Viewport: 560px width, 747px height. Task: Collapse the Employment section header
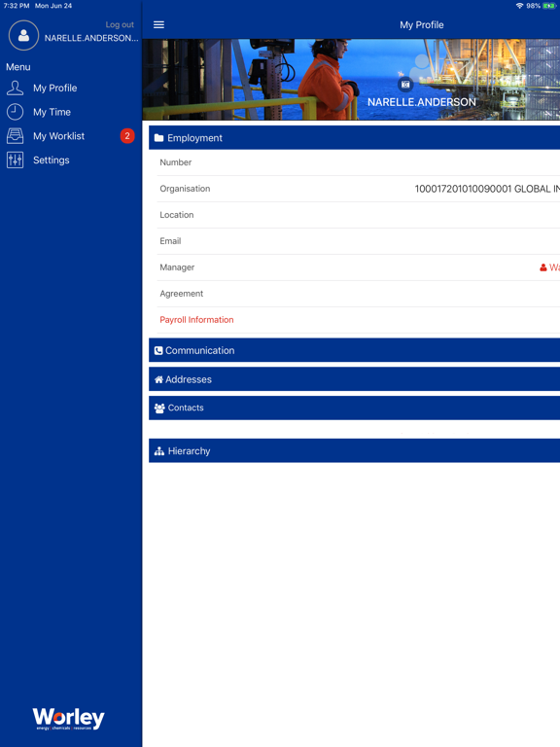(354, 138)
